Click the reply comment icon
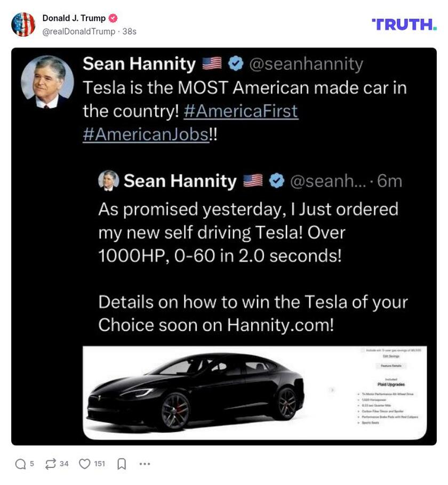The image size is (448, 485). click(20, 464)
